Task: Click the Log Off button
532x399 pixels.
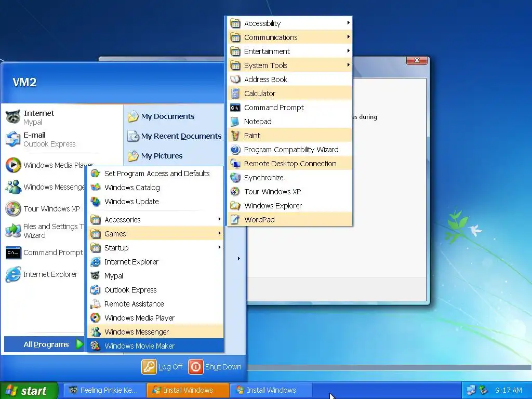Action: pyautogui.click(x=162, y=367)
